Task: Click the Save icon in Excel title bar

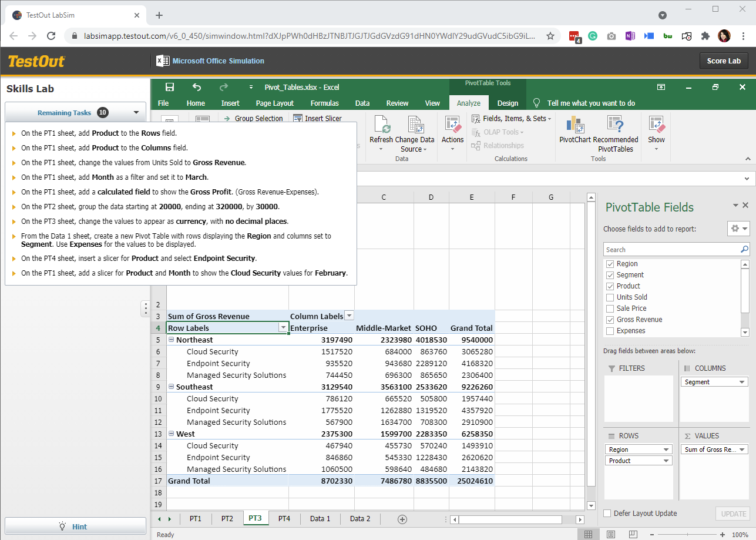Action: click(x=170, y=87)
